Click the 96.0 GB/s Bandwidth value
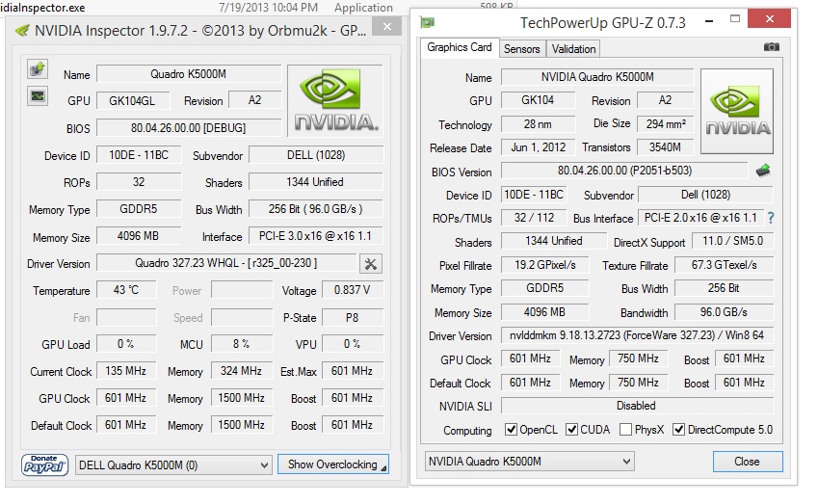Image resolution: width=818 pixels, height=504 pixels. click(x=725, y=312)
